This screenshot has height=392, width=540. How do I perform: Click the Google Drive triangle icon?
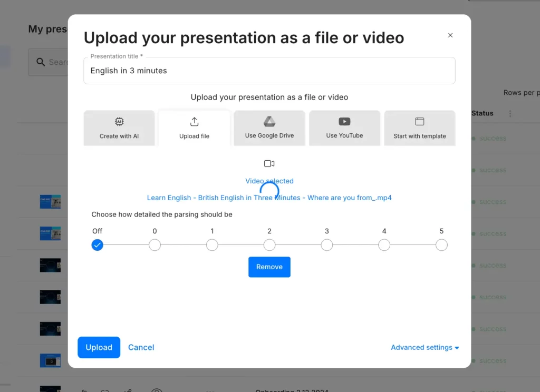coord(269,122)
